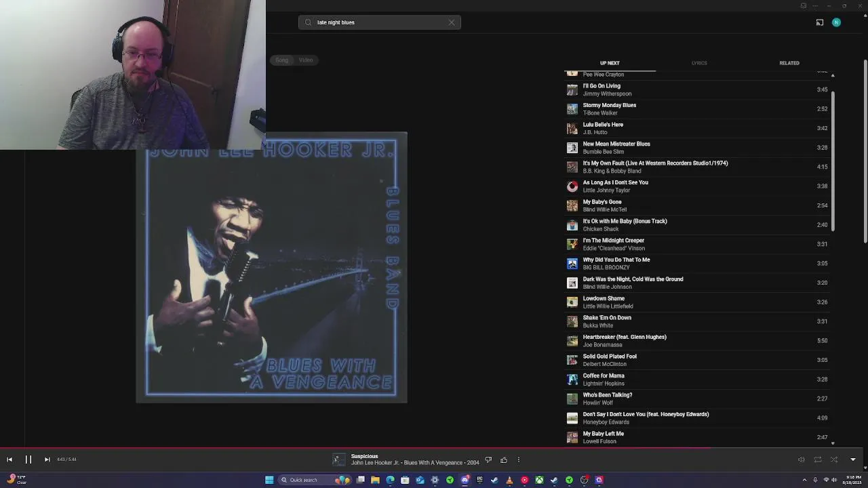The height and width of the screenshot is (488, 868).
Task: Open the cast to device icon
Action: coord(820,22)
